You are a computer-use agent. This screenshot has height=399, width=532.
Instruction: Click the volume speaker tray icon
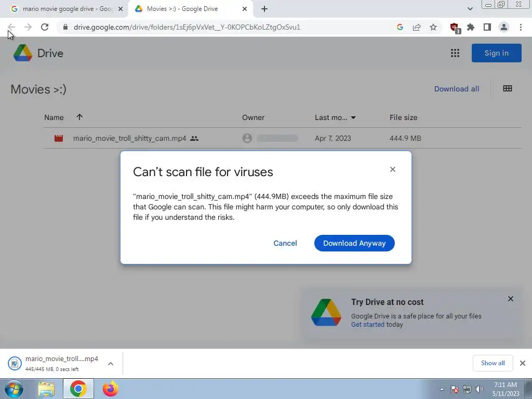click(x=479, y=389)
